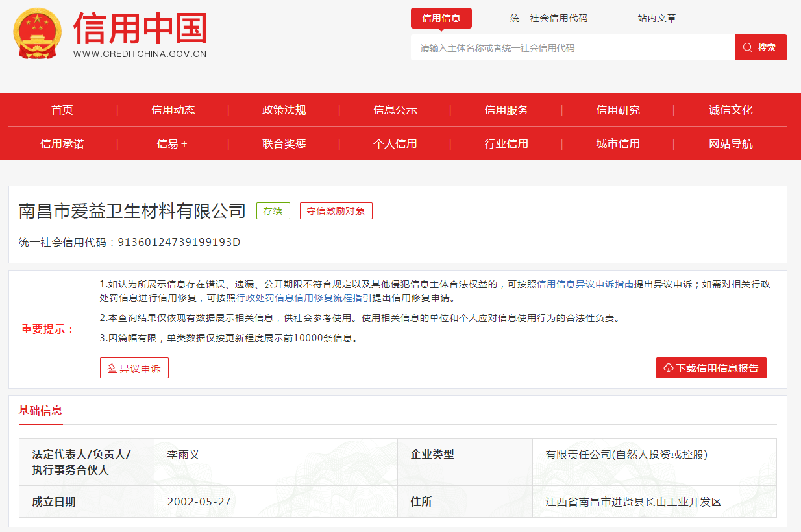Go to 行业信用 navigation item
The image size is (801, 532).
pyautogui.click(x=506, y=143)
